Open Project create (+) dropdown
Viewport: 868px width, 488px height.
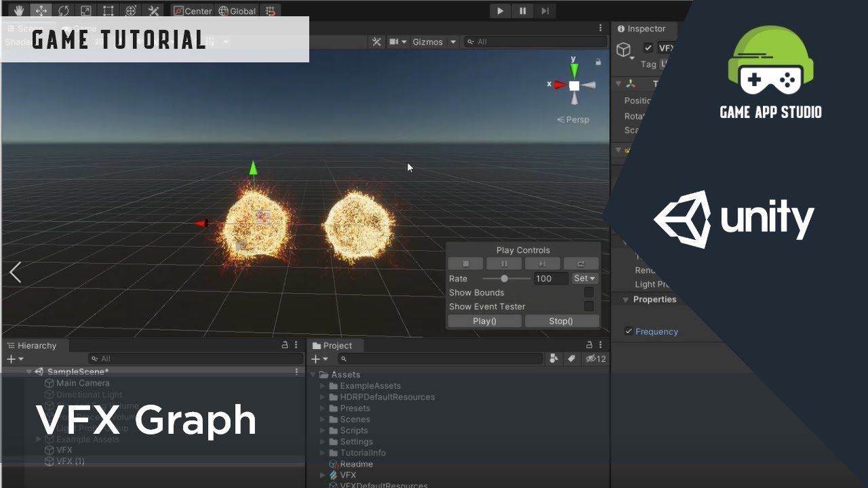click(x=320, y=359)
